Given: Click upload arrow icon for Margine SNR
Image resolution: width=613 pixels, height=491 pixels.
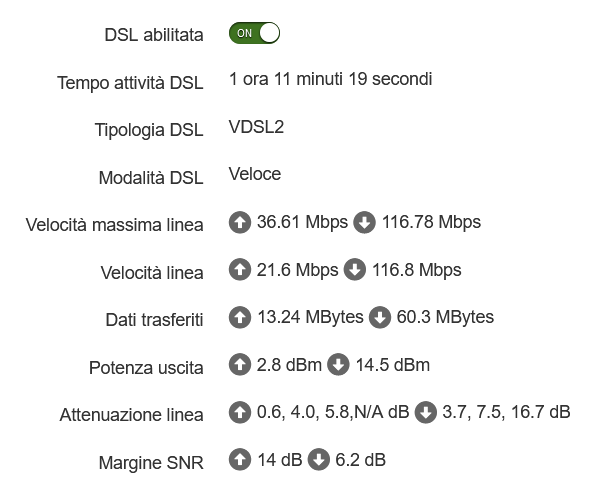Looking at the screenshot, I should (x=240, y=460).
